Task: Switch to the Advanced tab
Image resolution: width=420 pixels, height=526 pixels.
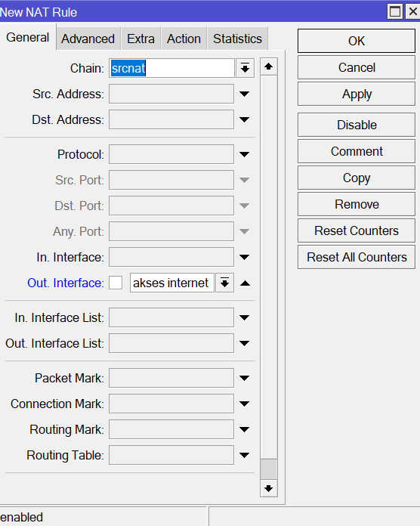Action: 88,39
